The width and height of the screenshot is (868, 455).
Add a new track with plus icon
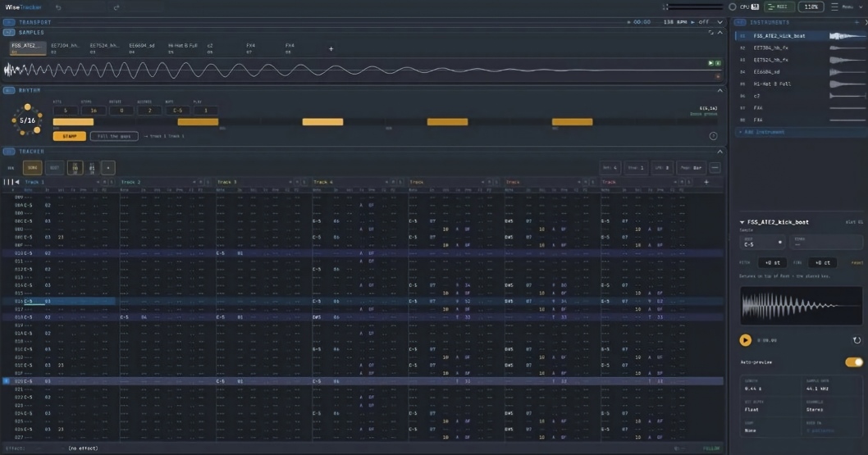706,182
